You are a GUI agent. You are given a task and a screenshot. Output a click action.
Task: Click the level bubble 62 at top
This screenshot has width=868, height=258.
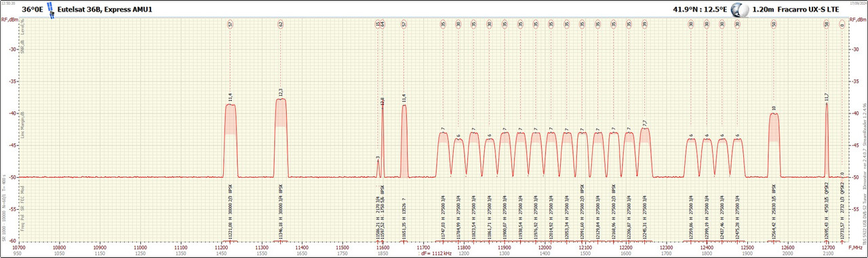tap(281, 24)
